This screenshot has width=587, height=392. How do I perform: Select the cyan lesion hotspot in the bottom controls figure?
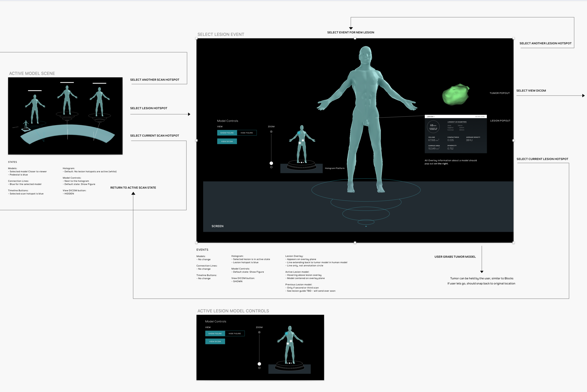(287, 334)
